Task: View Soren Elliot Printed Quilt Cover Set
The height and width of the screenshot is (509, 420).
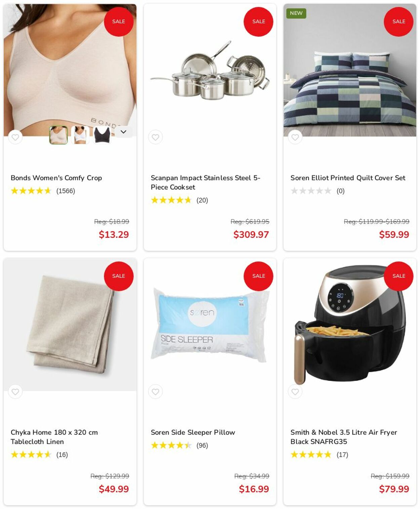Action: (x=348, y=178)
